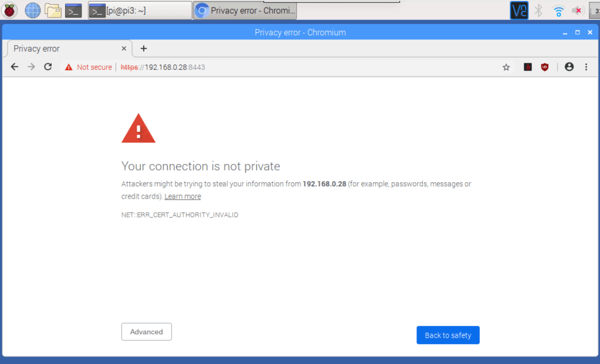Open the HTTPS Everywhere extension icon

[527, 67]
